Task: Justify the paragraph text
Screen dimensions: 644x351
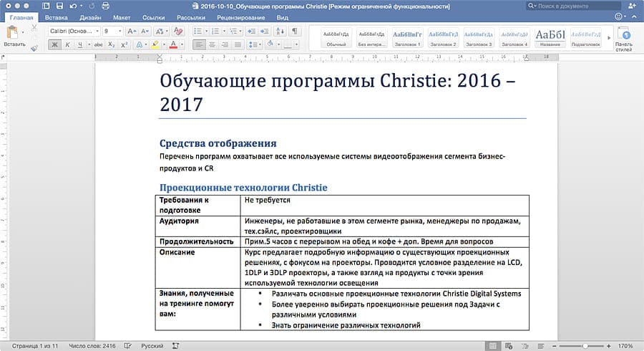Action: 238,44
